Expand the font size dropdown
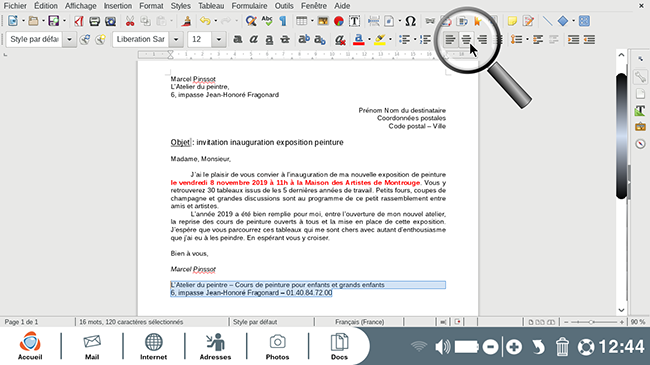This screenshot has width=650, height=365. point(218,39)
